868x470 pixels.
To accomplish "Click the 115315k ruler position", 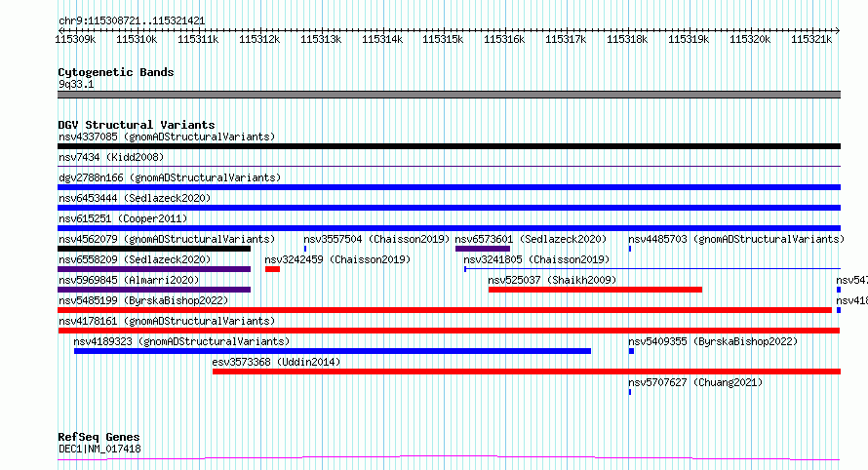I will coord(443,39).
